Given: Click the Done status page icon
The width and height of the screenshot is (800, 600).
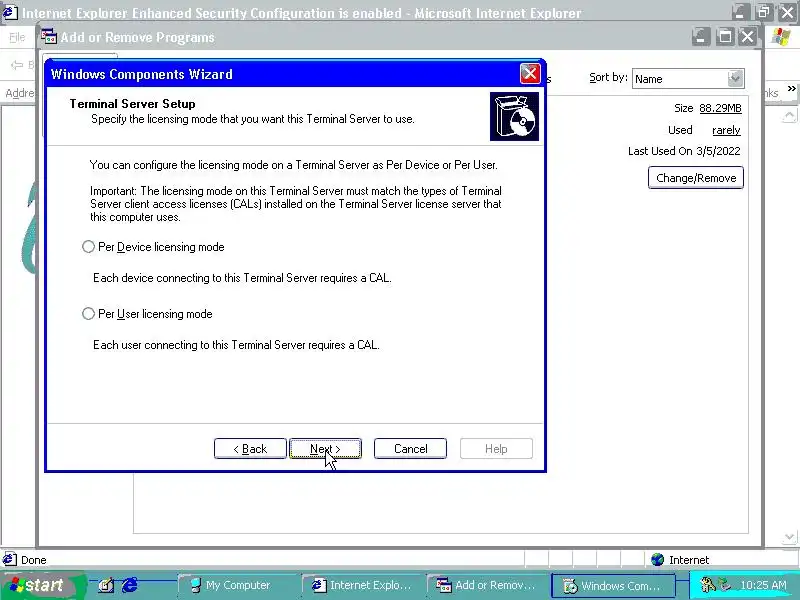Looking at the screenshot, I should (x=10, y=559).
